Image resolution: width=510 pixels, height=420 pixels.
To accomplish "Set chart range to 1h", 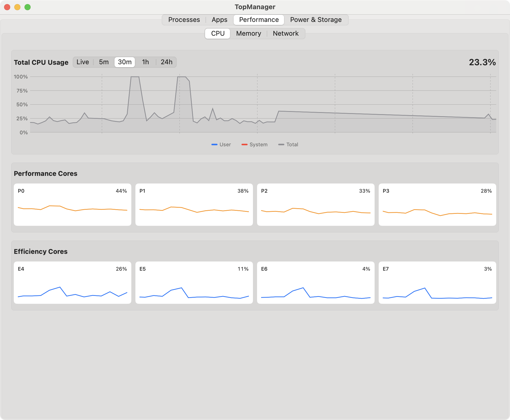I will tap(145, 62).
